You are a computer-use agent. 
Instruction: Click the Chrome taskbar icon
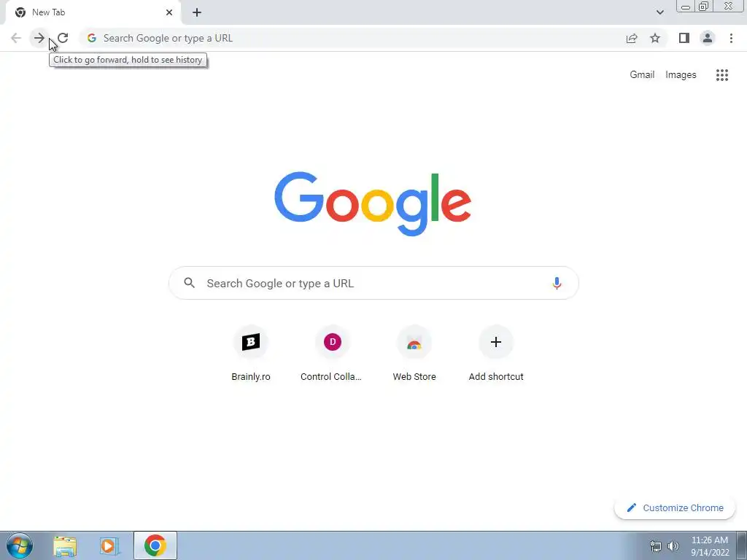pos(155,545)
